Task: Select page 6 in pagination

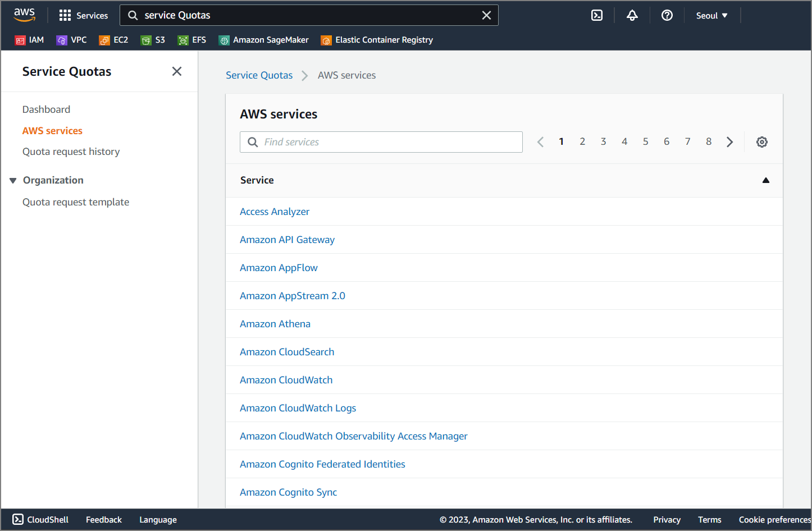Action: (667, 141)
